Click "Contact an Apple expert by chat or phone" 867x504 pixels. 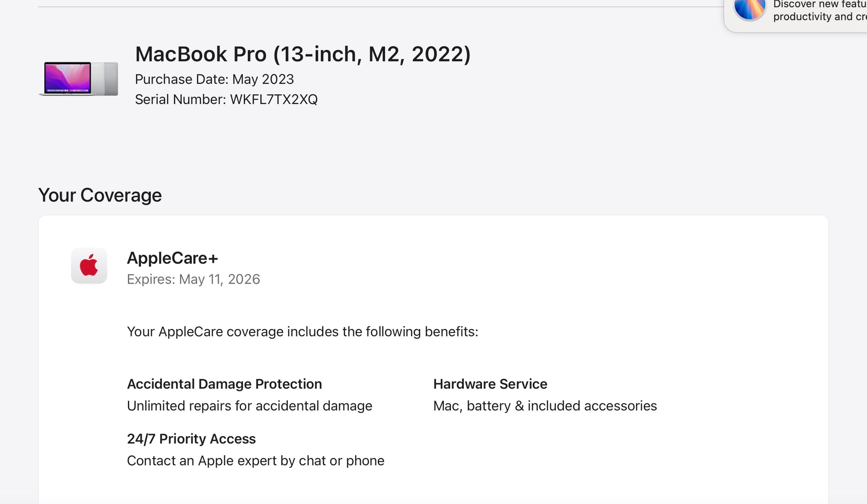[x=255, y=460]
